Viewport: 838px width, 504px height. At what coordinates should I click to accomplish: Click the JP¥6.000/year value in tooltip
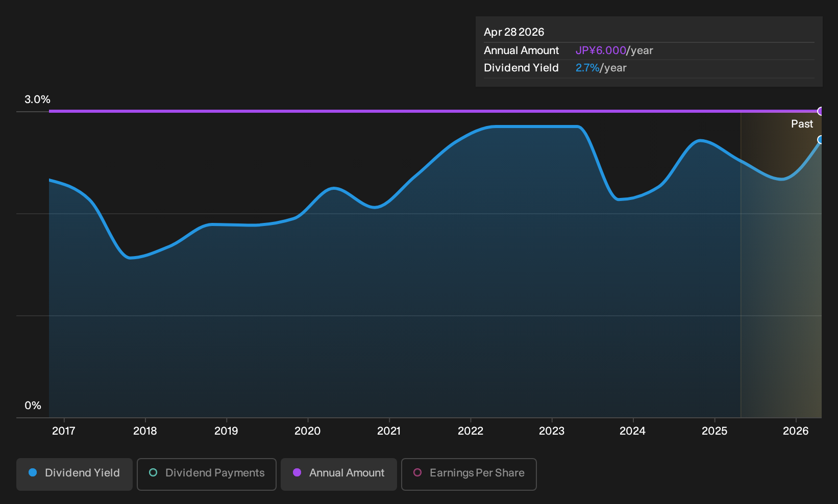point(614,51)
